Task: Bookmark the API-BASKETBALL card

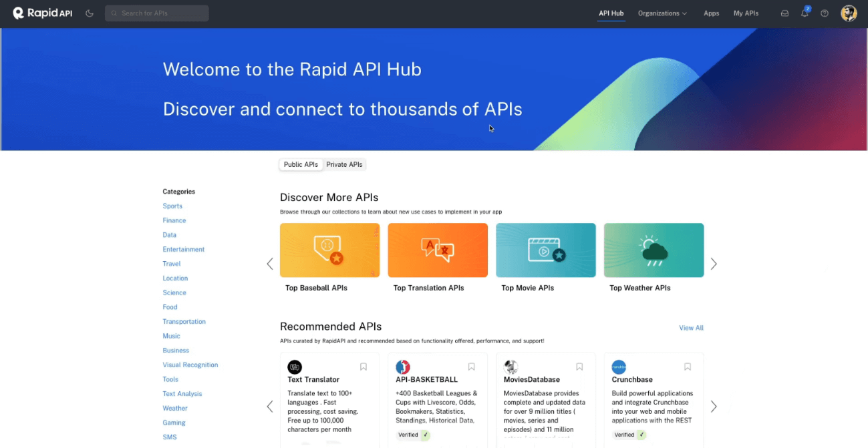Action: point(472,367)
